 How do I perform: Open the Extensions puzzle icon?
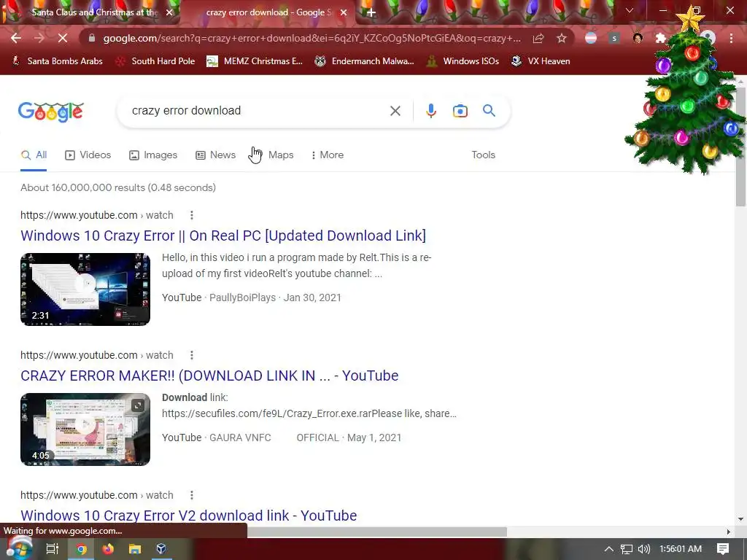(660, 38)
